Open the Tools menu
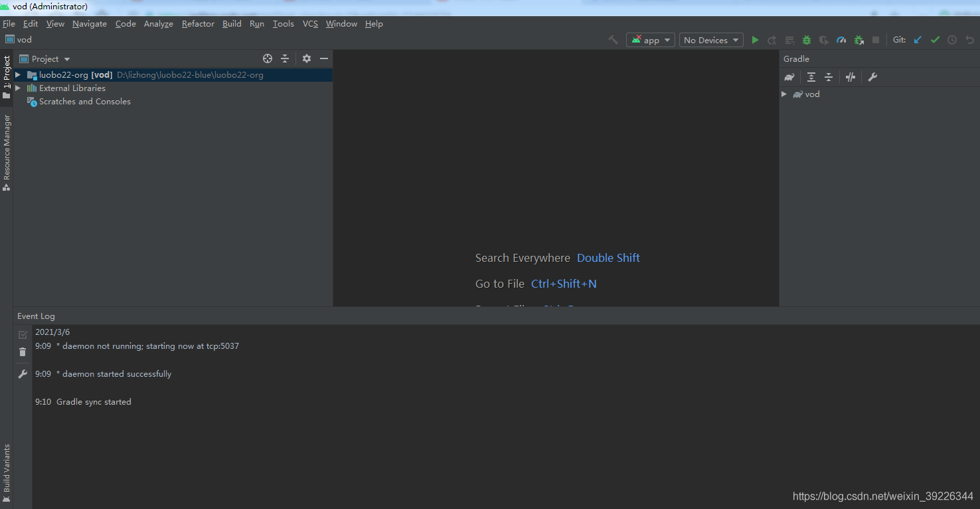 click(x=284, y=24)
